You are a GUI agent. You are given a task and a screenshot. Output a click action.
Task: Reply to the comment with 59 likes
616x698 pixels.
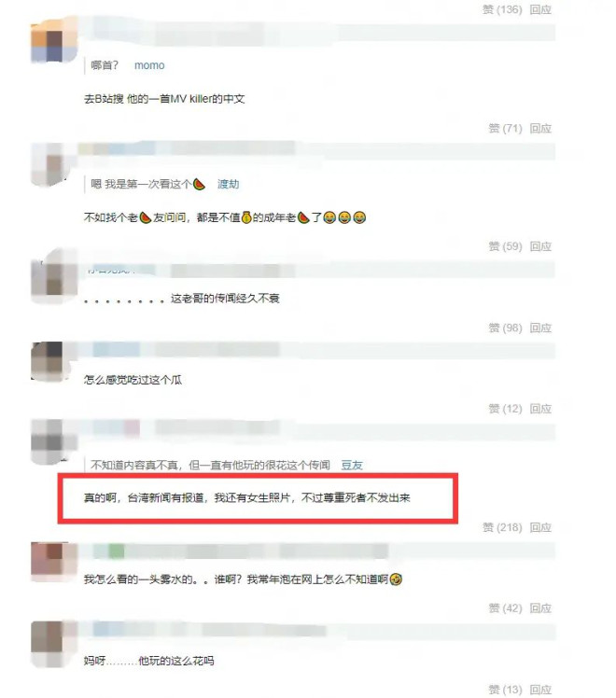[540, 246]
